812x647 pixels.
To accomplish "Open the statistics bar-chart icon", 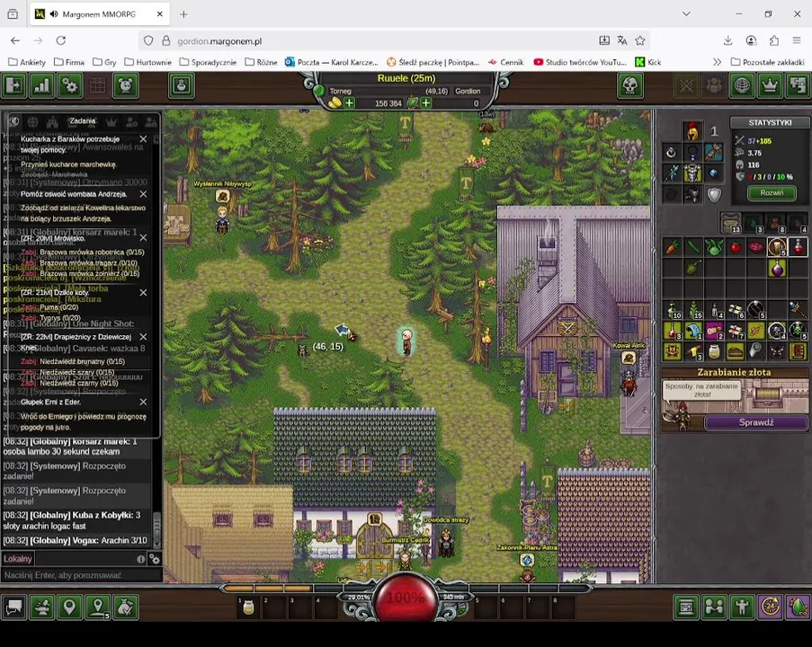I will click(x=41, y=85).
